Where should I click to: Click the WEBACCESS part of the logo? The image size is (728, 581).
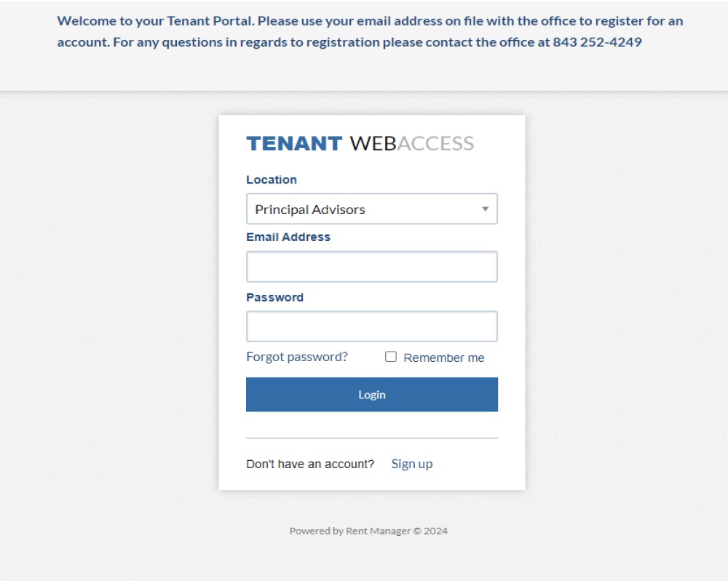pyautogui.click(x=412, y=143)
